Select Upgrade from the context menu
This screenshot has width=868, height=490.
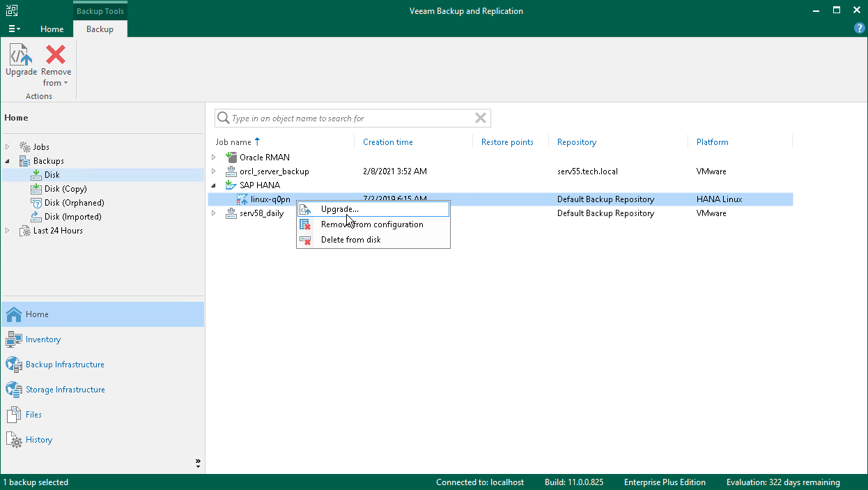339,209
